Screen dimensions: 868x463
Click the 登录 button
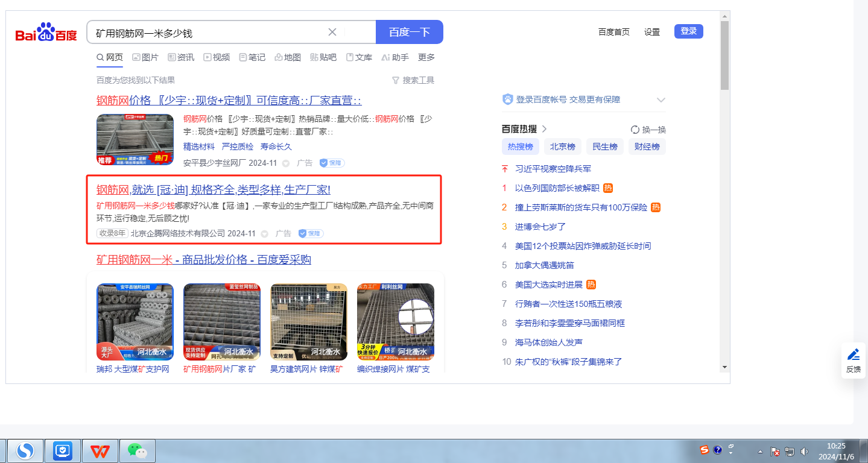tap(689, 31)
